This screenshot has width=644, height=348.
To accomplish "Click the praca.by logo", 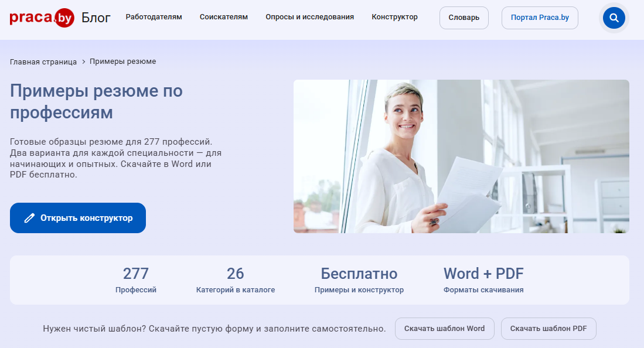I will [42, 18].
